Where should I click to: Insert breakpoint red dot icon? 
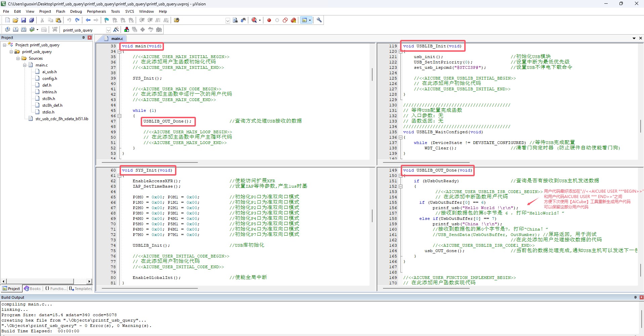click(269, 20)
